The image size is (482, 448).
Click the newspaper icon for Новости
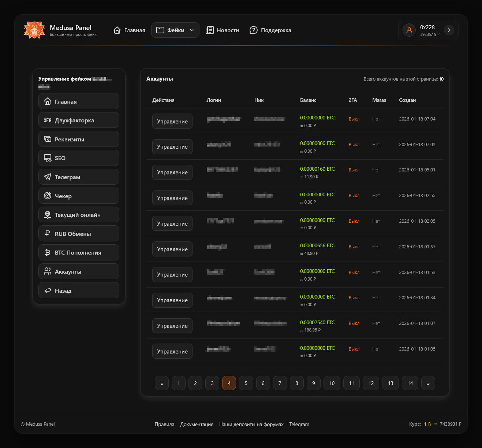[x=209, y=30]
